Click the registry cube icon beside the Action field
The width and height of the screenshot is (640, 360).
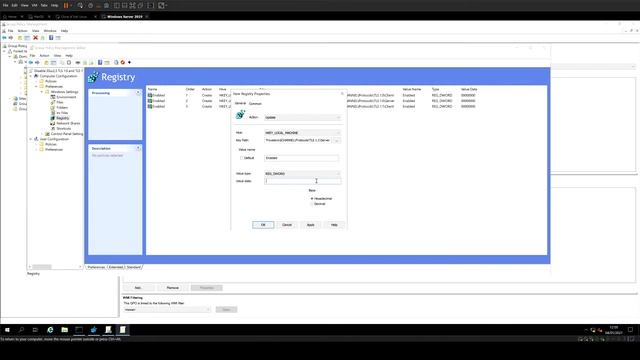tap(240, 115)
